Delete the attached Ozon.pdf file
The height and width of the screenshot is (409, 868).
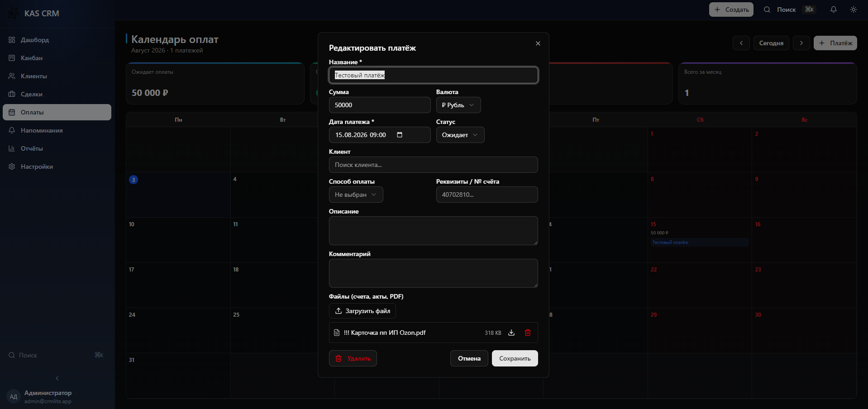[x=528, y=333]
